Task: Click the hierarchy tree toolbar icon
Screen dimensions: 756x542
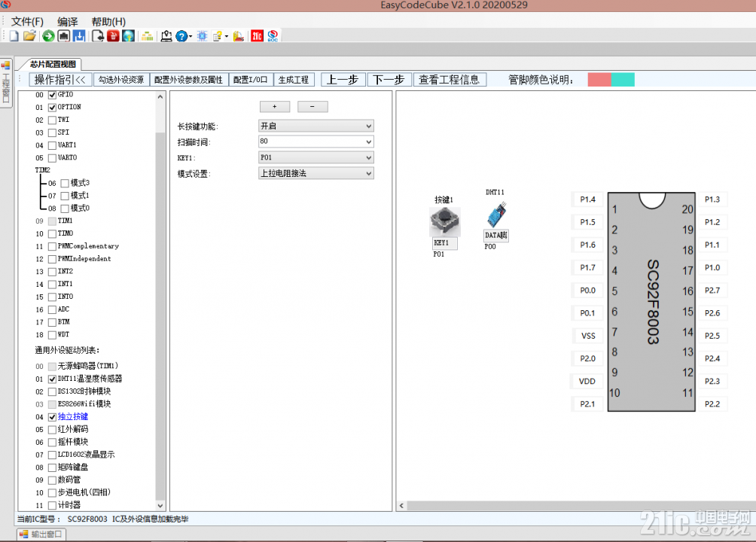Action: [x=148, y=36]
